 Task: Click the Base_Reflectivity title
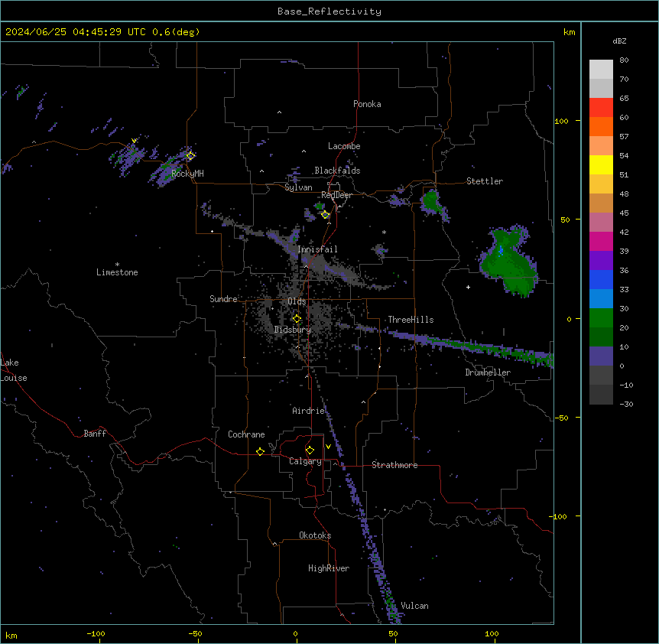(x=329, y=11)
